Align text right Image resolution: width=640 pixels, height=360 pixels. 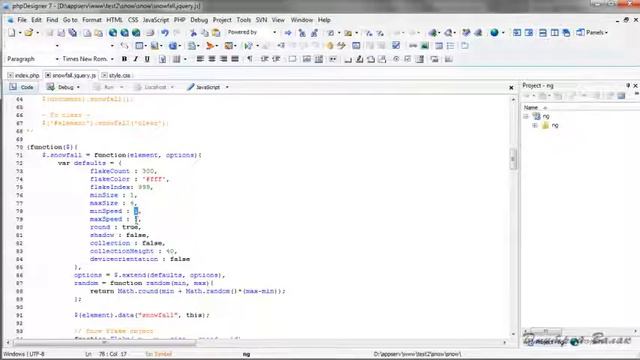(223, 59)
